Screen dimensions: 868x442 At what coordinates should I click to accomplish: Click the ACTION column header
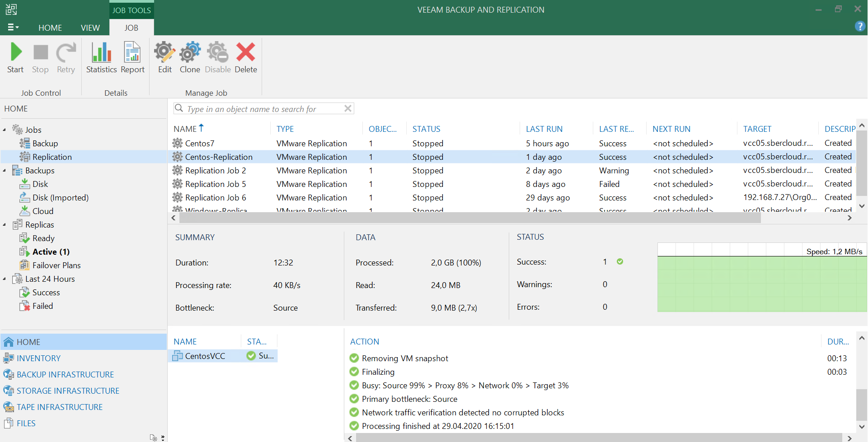[365, 342]
